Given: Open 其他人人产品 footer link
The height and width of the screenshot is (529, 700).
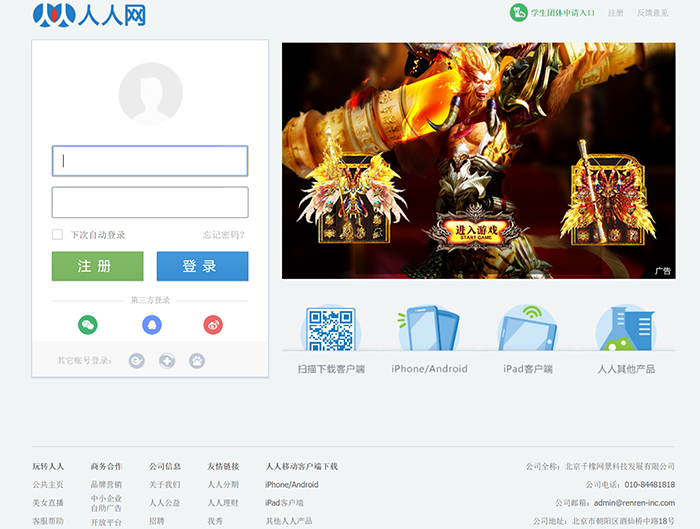Looking at the screenshot, I should [289, 521].
